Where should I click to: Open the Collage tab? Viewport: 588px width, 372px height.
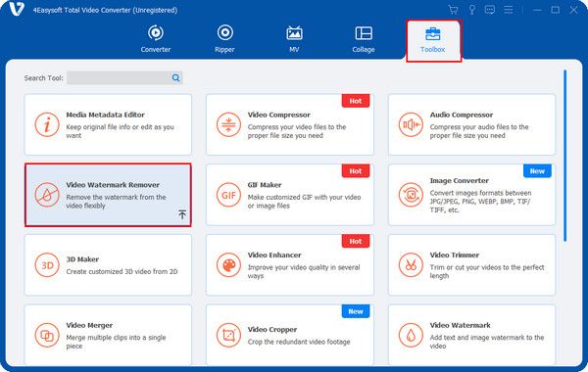(x=364, y=38)
